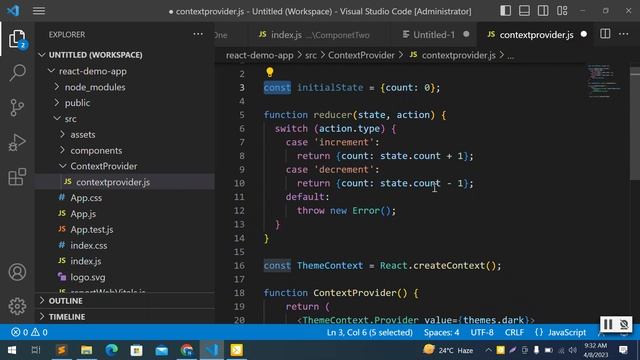The height and width of the screenshot is (360, 640).
Task: Open the weather widget 24°C Haze
Action: coord(449,350)
